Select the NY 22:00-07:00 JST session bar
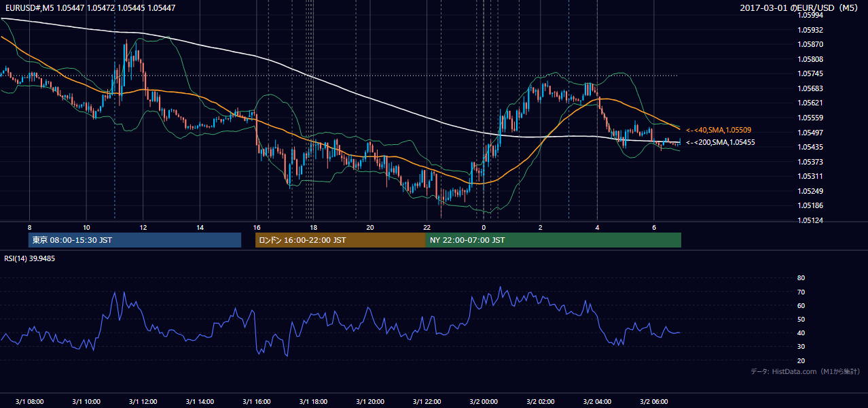The height and width of the screenshot is (408, 868). point(554,240)
